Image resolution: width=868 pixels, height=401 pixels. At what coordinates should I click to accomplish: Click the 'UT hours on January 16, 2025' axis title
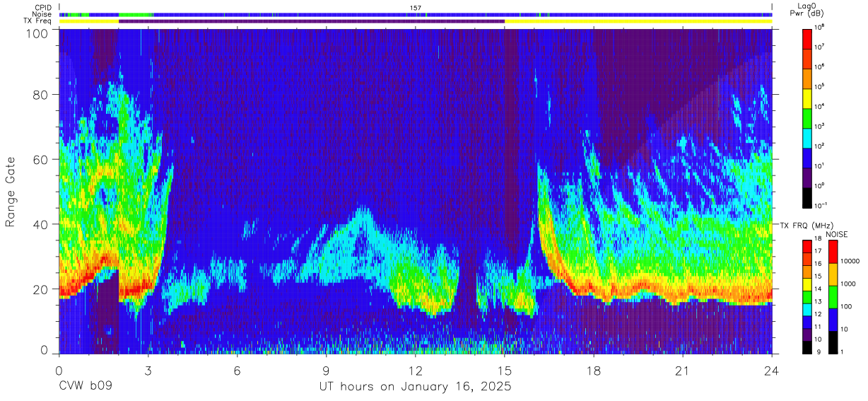[416, 387]
